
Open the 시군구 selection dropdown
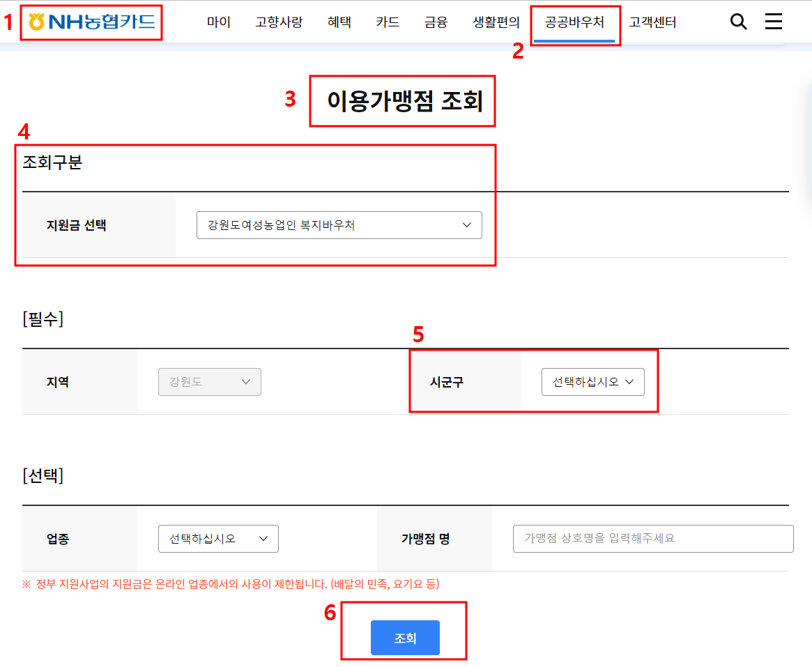point(593,381)
